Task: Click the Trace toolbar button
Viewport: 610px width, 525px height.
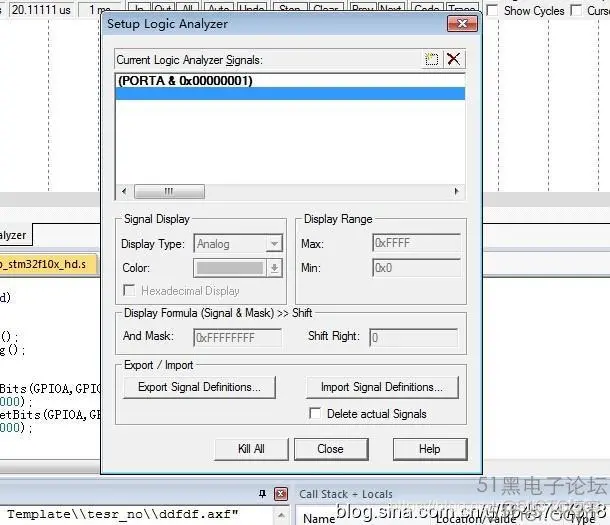Action: click(461, 10)
